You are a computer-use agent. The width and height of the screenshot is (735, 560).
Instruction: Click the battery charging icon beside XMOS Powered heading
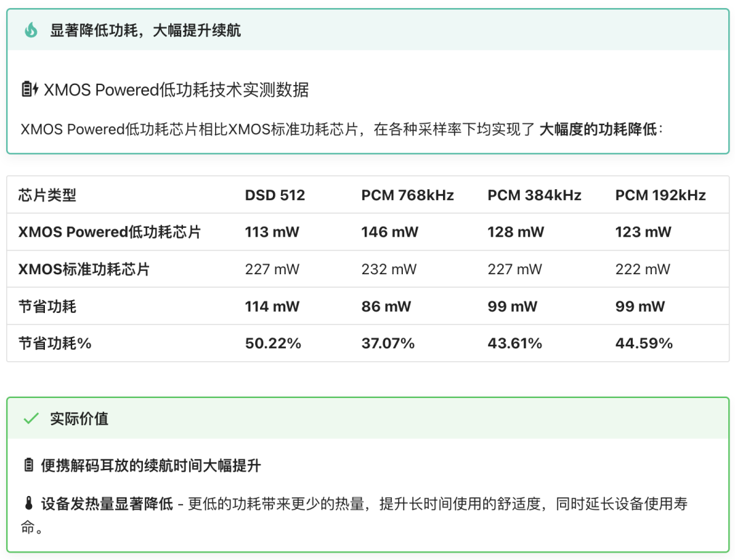click(x=30, y=89)
